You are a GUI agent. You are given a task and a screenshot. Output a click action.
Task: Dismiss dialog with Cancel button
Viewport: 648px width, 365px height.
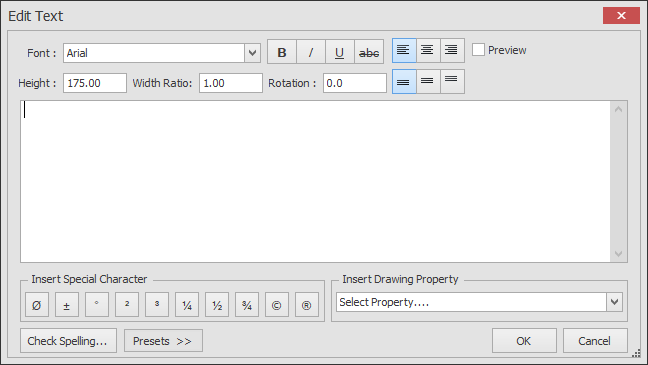595,341
